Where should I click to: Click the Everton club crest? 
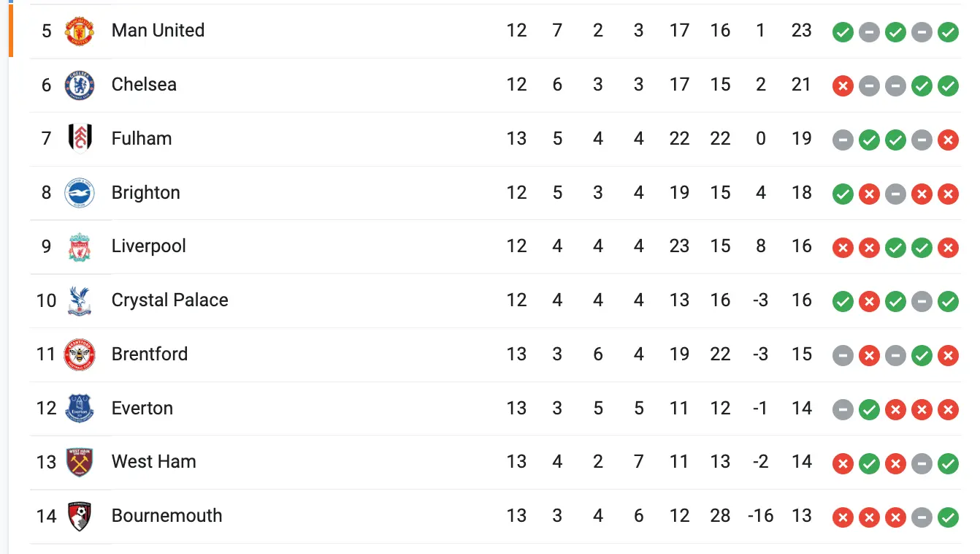[x=80, y=409]
